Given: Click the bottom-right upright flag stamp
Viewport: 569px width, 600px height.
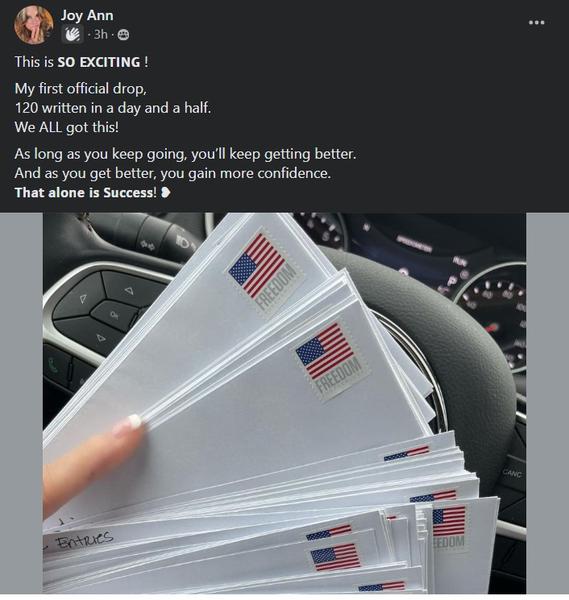Looking at the screenshot, I should pyautogui.click(x=449, y=527).
